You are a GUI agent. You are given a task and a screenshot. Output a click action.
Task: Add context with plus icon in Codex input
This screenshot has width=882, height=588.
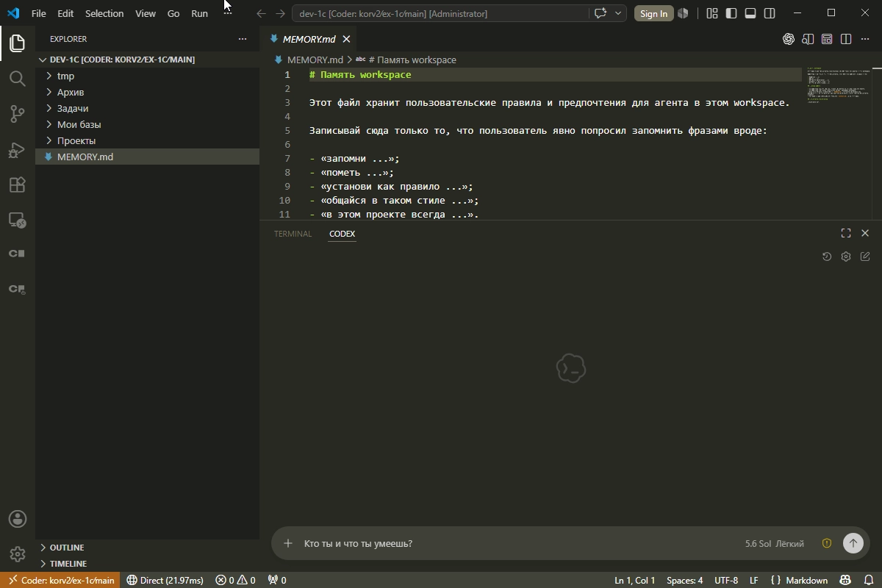[x=288, y=543]
